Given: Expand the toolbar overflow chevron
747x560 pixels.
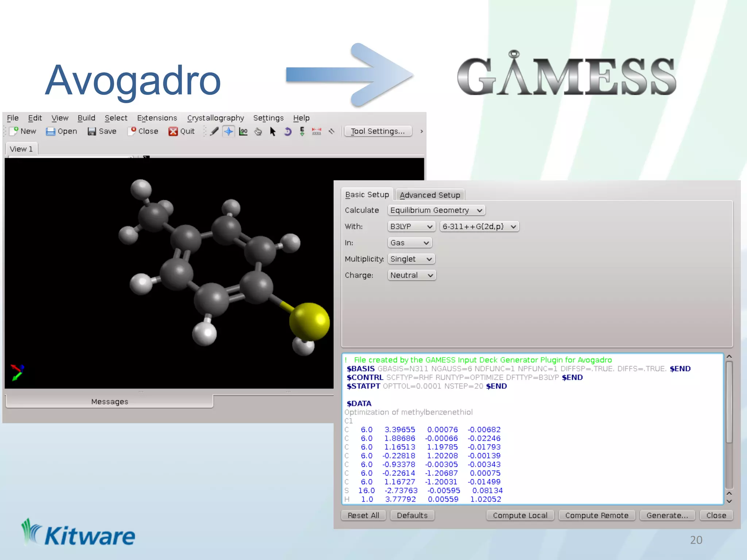Looking at the screenshot, I should (422, 131).
